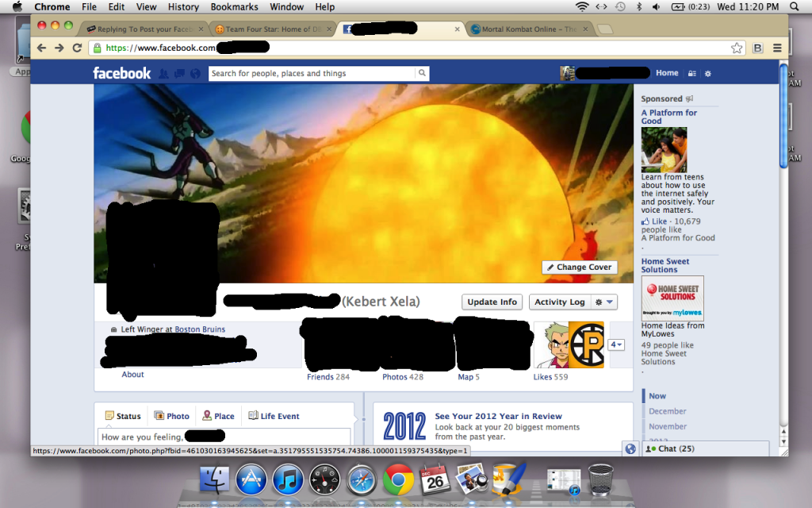The height and width of the screenshot is (508, 812).
Task: Open the notifications globe icon in header
Action: (x=195, y=74)
